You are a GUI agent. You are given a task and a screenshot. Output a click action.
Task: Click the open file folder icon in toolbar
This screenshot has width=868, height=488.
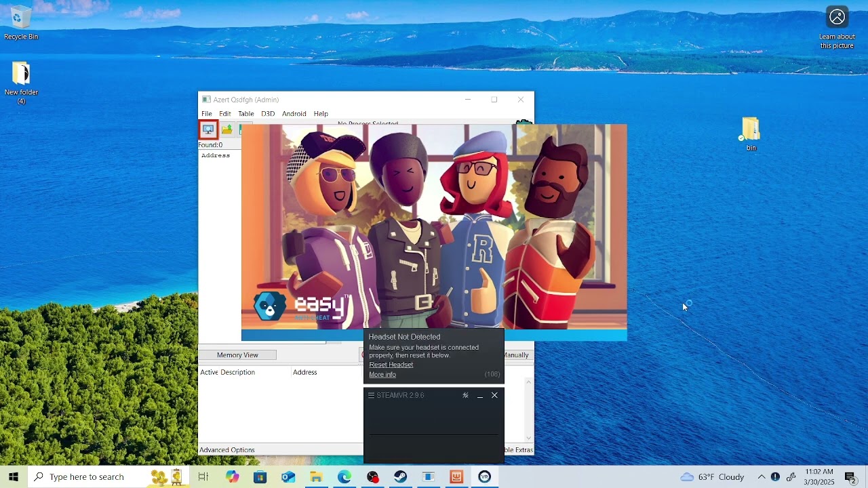227,129
